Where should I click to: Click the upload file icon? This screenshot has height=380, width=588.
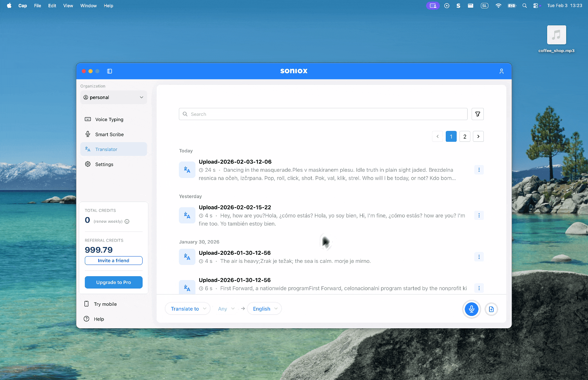491,309
